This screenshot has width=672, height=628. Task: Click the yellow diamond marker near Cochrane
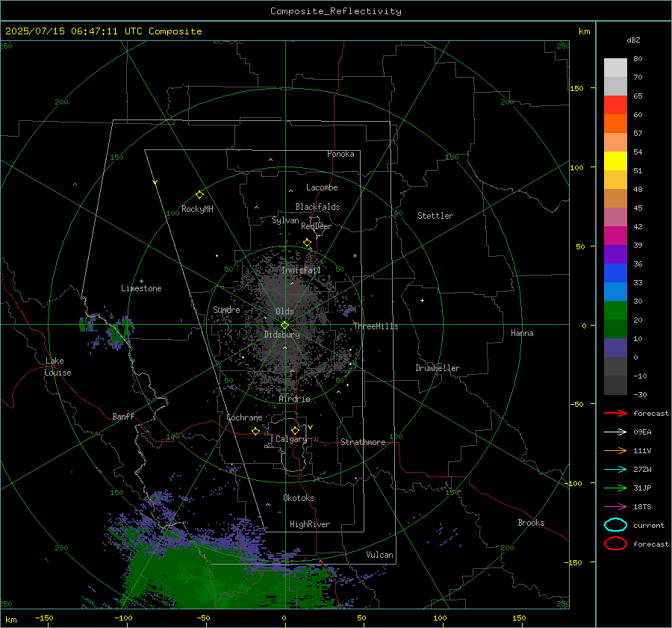coord(255,431)
